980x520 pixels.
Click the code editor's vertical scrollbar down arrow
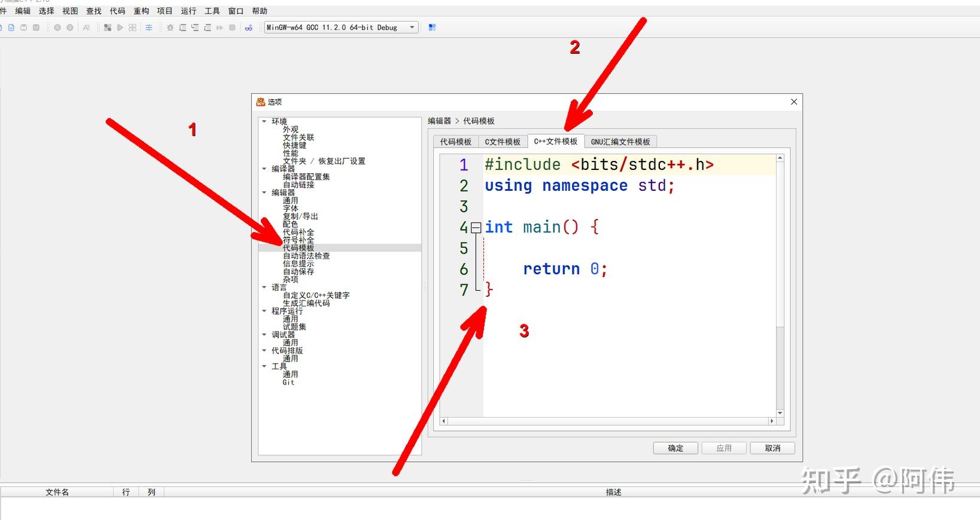(x=780, y=413)
